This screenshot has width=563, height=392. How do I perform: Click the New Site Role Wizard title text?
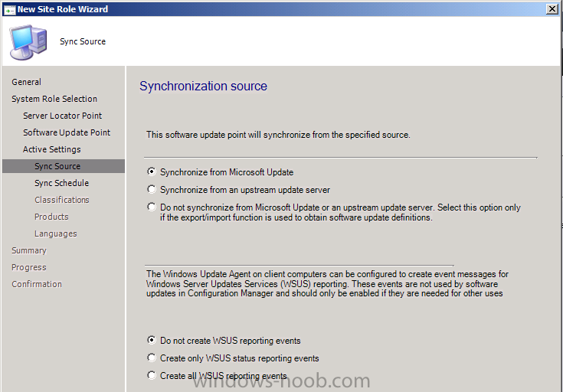tap(63, 9)
